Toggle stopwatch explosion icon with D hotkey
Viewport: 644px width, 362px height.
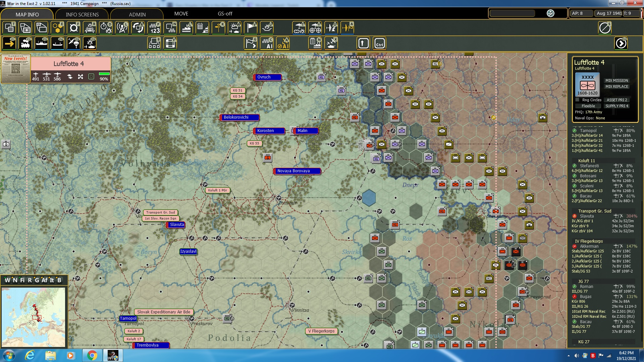(106, 28)
